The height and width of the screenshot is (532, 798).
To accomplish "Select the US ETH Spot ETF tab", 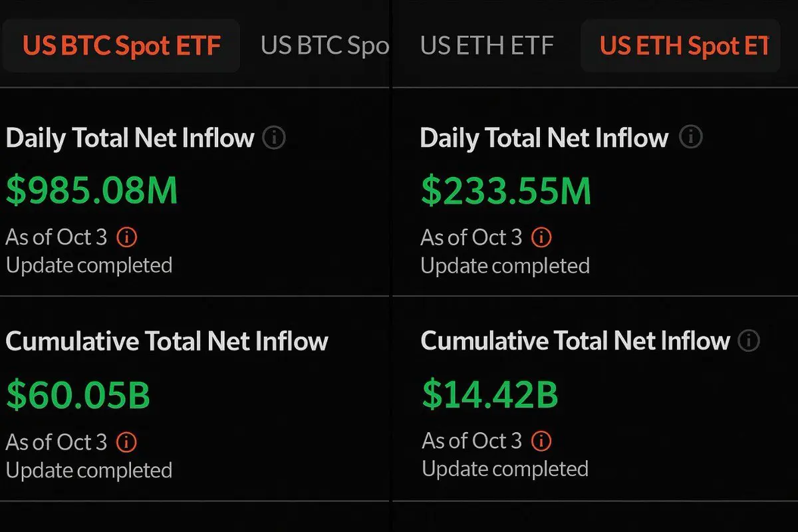I will point(680,46).
